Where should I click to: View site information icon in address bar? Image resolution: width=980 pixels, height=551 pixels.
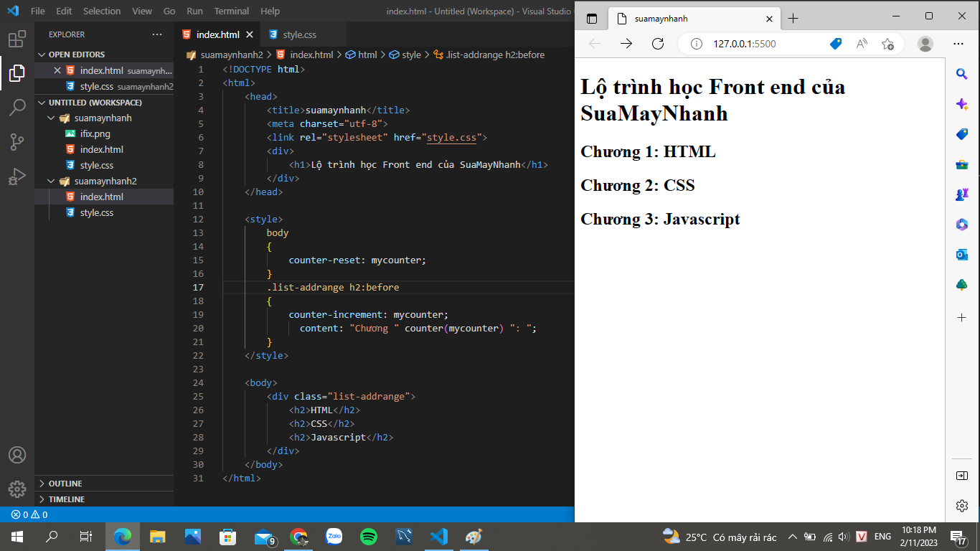click(x=696, y=44)
